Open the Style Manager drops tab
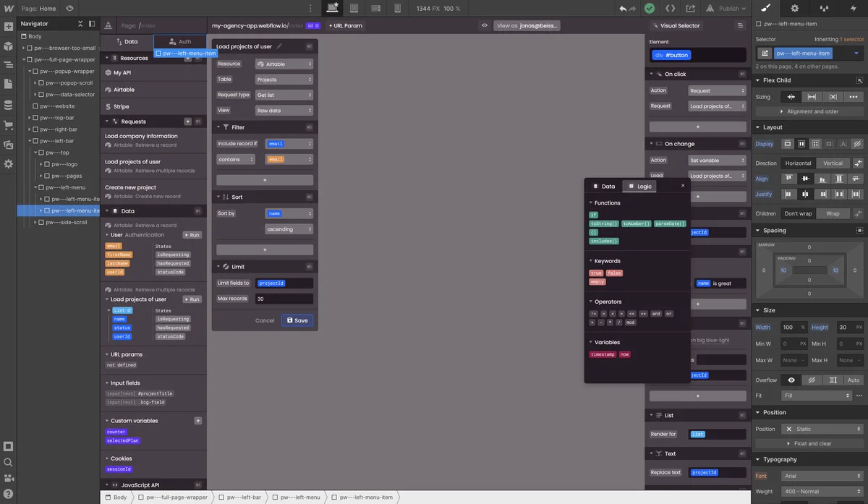 [x=823, y=8]
